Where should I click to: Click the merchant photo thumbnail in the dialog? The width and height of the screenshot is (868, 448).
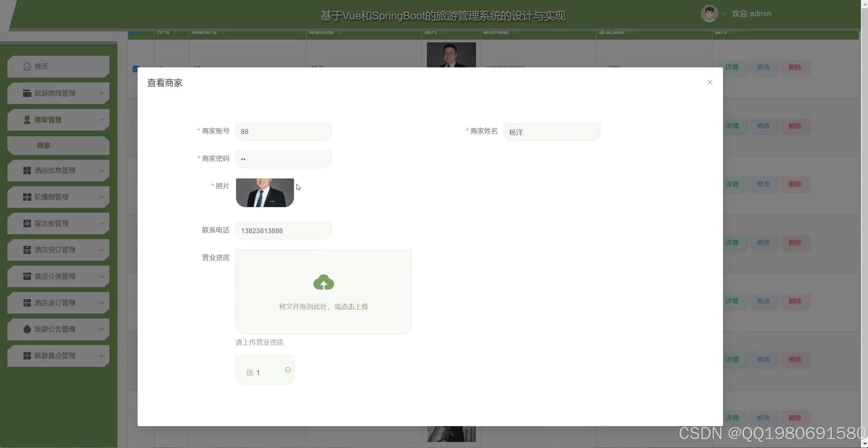point(265,193)
